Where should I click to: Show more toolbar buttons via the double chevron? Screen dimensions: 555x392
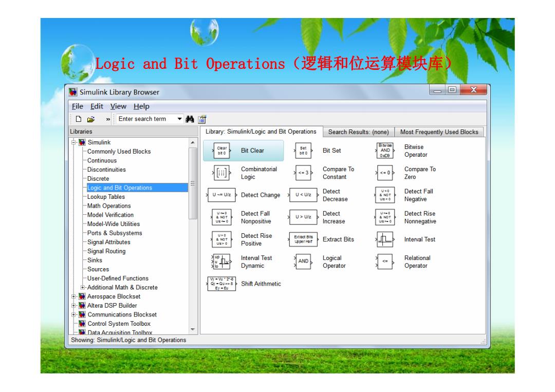[108, 120]
